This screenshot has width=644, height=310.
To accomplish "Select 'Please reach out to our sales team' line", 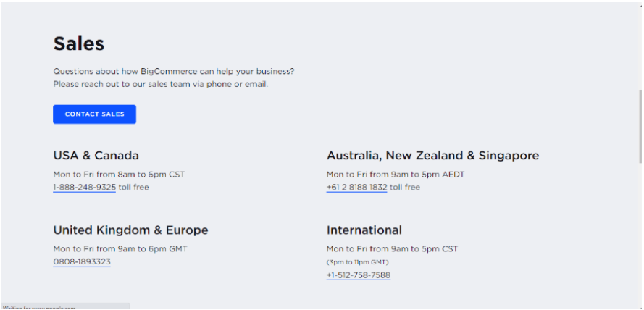I will point(160,84).
